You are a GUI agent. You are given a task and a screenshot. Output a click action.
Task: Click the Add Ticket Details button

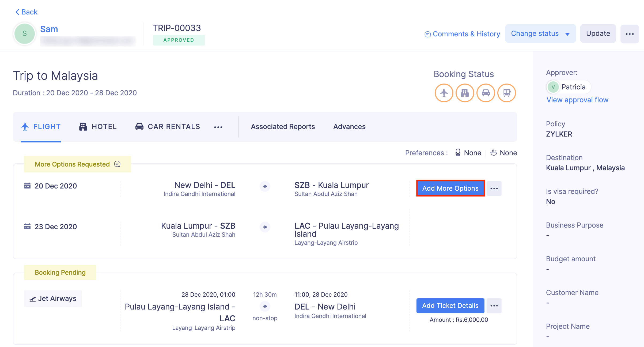(x=450, y=306)
